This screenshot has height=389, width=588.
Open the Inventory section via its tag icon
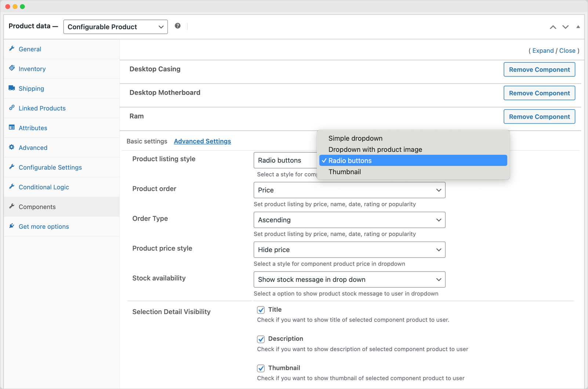click(x=12, y=69)
